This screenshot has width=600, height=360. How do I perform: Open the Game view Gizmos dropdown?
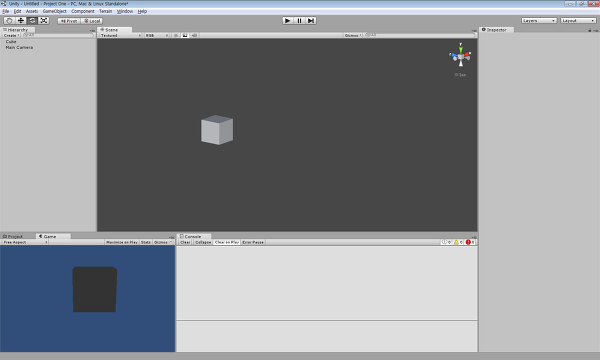[163, 242]
